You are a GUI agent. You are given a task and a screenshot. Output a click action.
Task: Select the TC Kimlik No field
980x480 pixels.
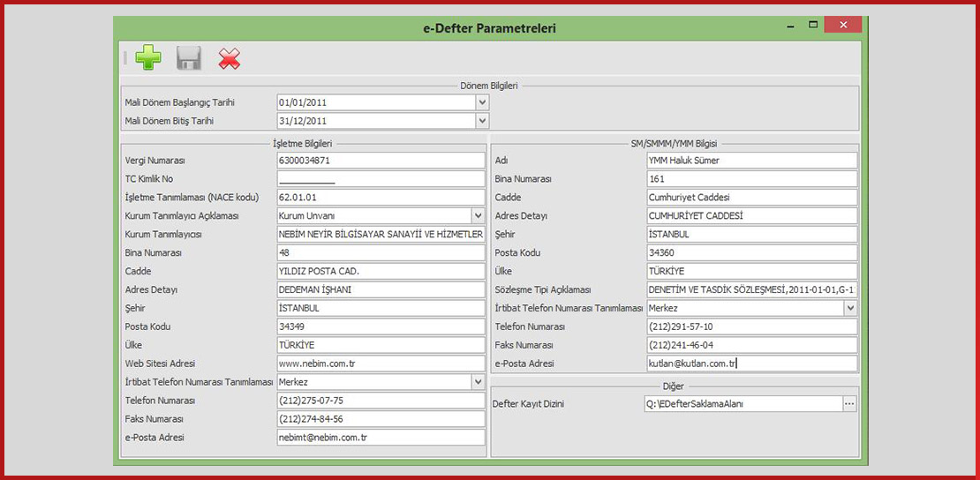[380, 179]
